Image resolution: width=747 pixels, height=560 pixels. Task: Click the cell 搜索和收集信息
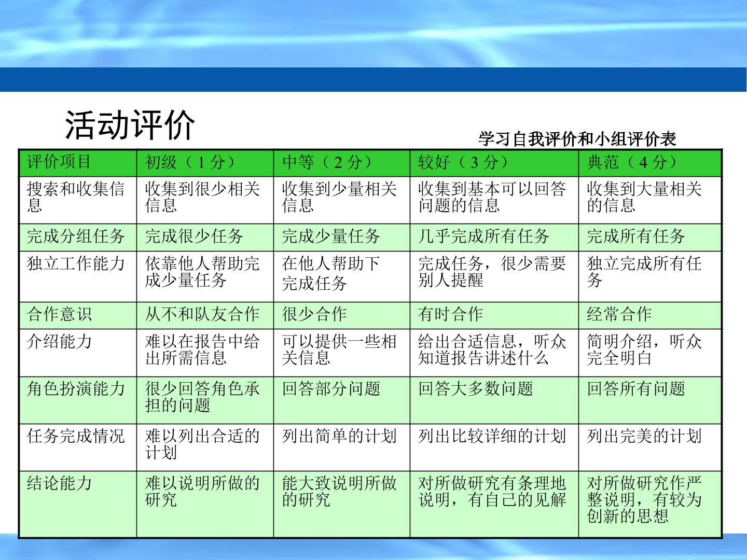(78, 200)
